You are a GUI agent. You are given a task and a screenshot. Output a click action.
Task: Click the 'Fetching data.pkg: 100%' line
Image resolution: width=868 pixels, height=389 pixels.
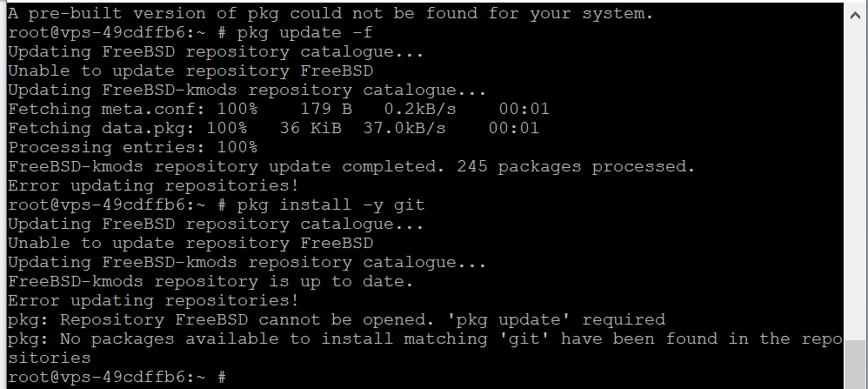click(127, 129)
